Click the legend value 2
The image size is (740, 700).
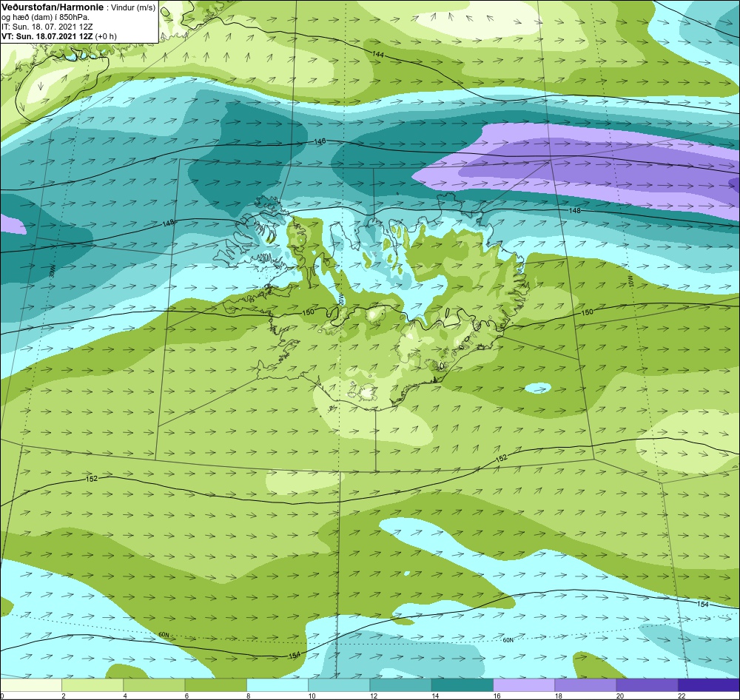pos(63,696)
